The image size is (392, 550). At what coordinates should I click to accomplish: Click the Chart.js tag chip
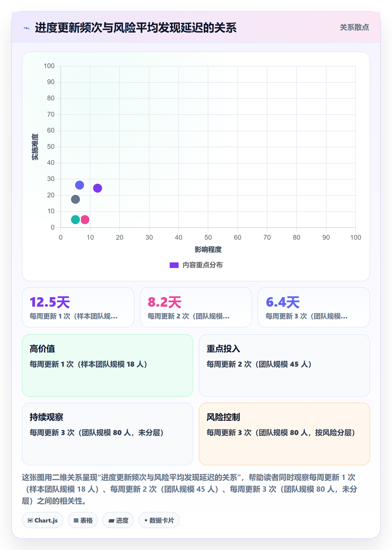pos(43,520)
